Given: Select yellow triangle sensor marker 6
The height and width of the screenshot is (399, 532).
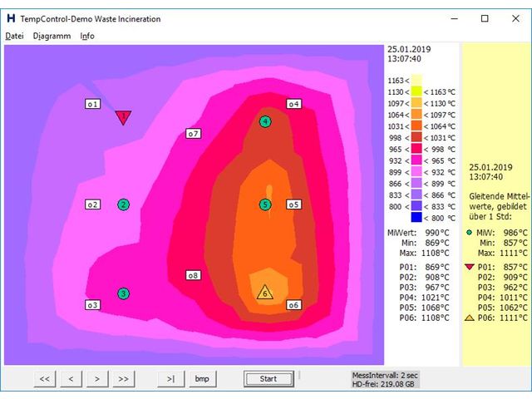Looking at the screenshot, I should (x=265, y=293).
